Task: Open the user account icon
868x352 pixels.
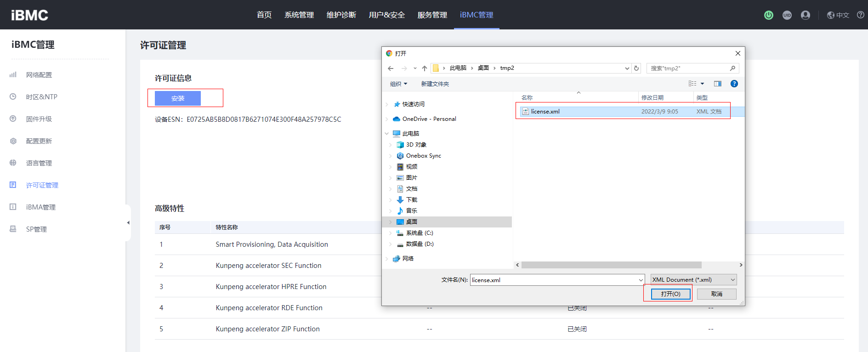Action: coord(806,15)
